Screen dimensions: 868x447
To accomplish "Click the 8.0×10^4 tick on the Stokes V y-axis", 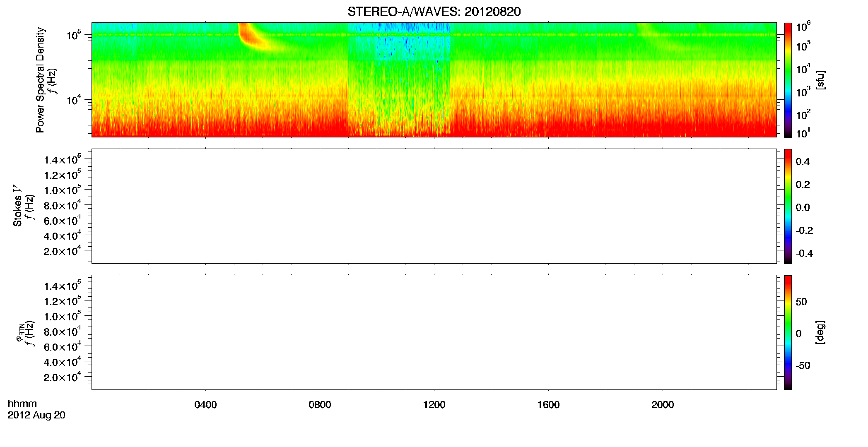I will 62,205.
